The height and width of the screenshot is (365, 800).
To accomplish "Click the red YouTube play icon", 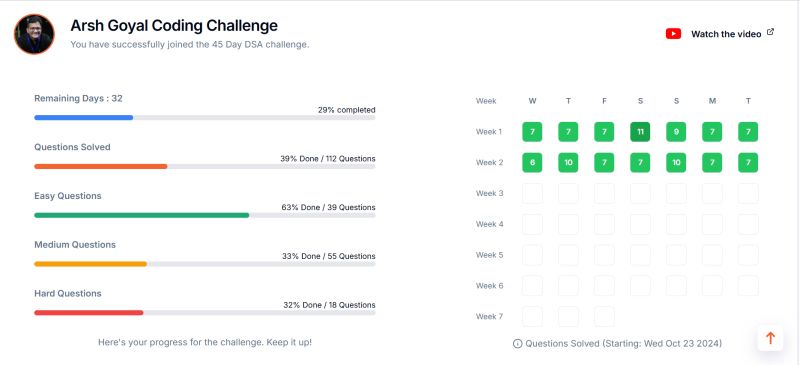I will [673, 34].
